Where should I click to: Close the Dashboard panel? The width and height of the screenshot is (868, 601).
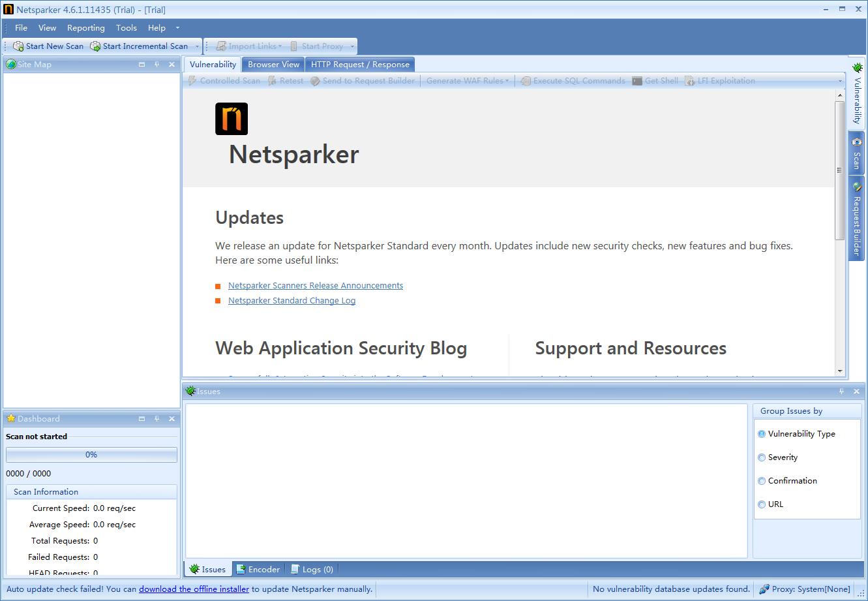(x=172, y=418)
